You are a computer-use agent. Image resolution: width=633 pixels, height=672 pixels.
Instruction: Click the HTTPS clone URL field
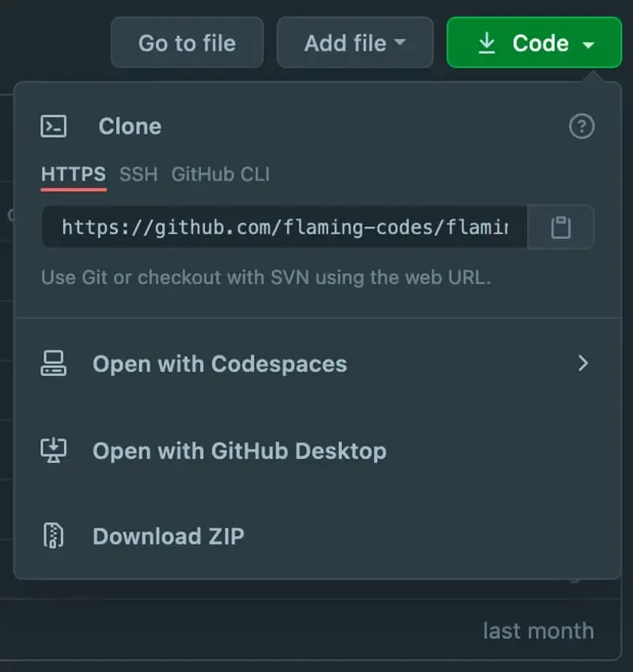pos(285,227)
